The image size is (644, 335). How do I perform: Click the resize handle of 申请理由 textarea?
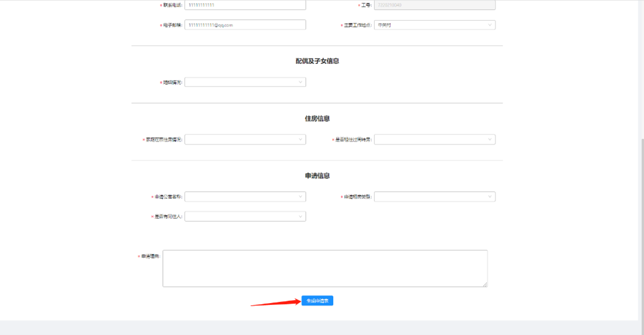[485, 285]
